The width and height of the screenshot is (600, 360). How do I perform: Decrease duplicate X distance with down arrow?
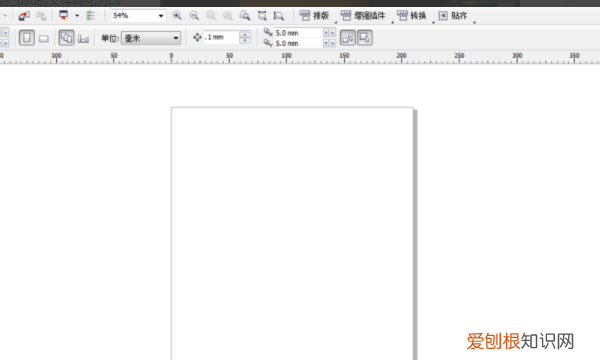(x=326, y=33)
